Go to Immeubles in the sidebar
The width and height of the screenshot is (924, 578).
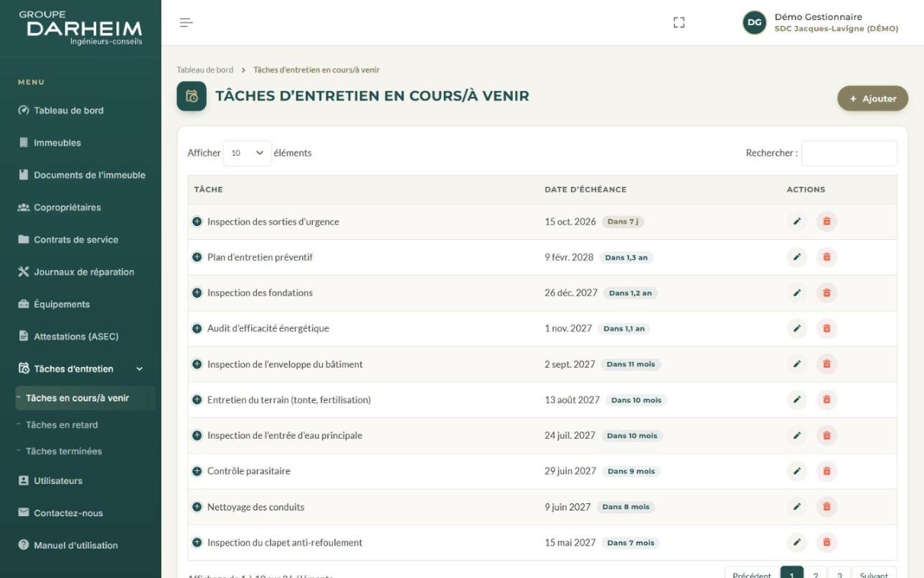[57, 143]
